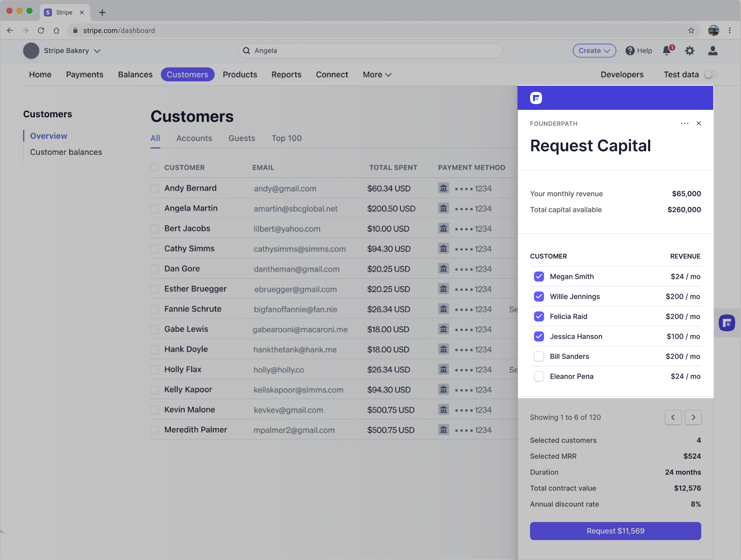Image resolution: width=741 pixels, height=560 pixels.
Task: Select Bill Sanders as a customer
Action: [x=539, y=356]
